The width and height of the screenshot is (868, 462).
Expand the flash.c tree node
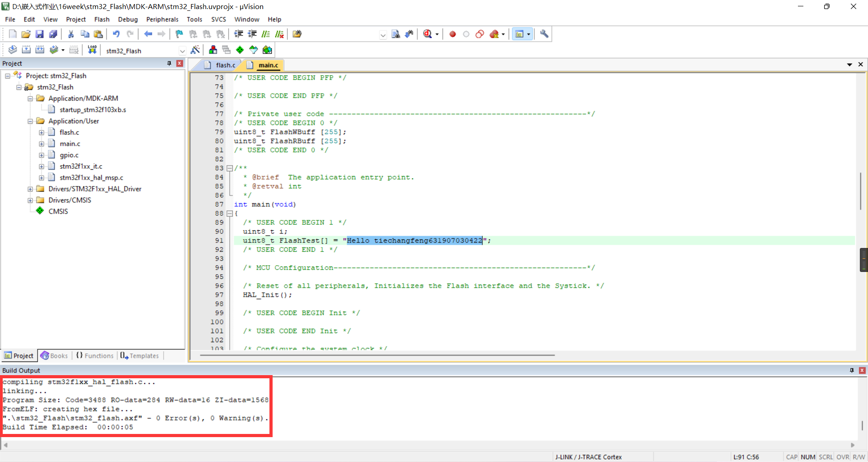coord(42,133)
